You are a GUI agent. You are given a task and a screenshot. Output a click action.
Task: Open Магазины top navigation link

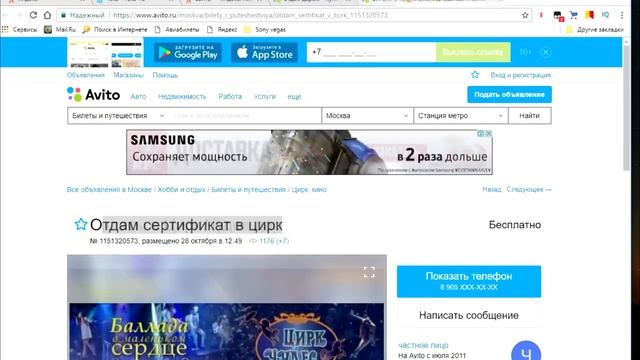pos(129,75)
